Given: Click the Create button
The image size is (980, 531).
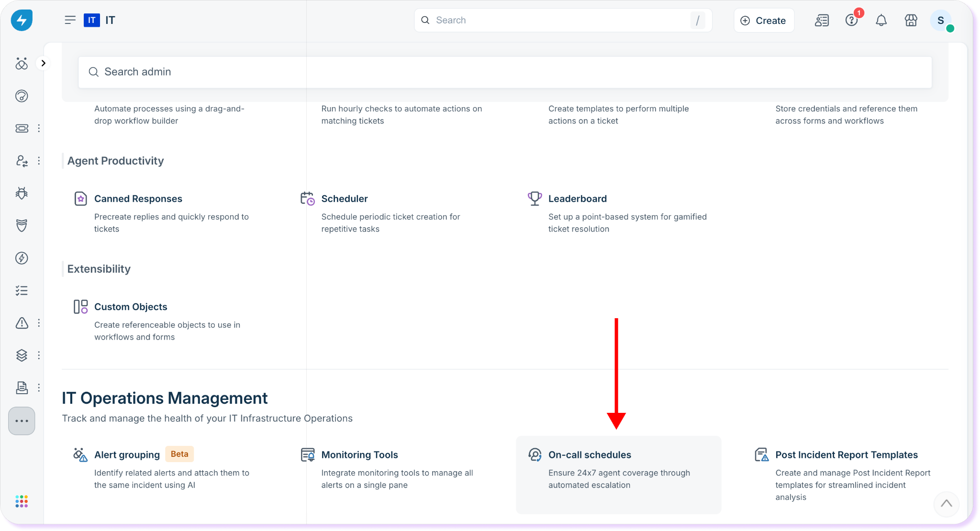Looking at the screenshot, I should pos(764,21).
